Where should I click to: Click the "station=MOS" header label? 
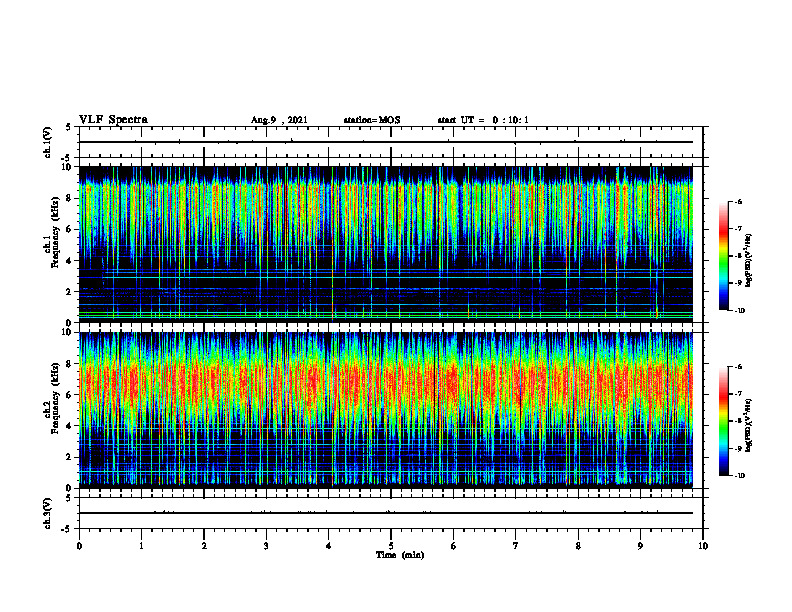(372, 120)
